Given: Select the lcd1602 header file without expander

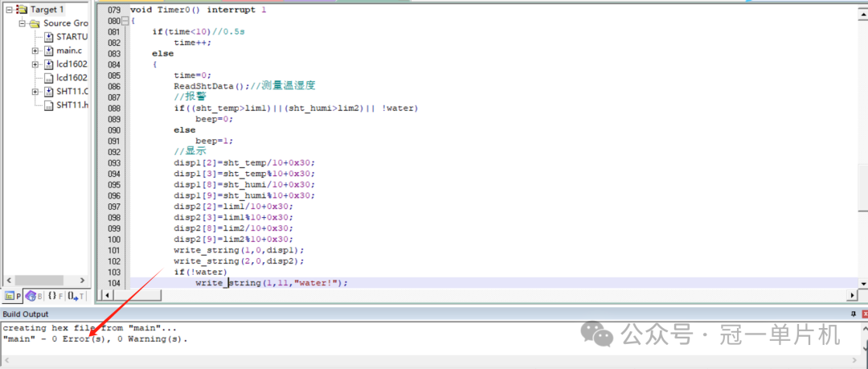Looking at the screenshot, I should [72, 78].
